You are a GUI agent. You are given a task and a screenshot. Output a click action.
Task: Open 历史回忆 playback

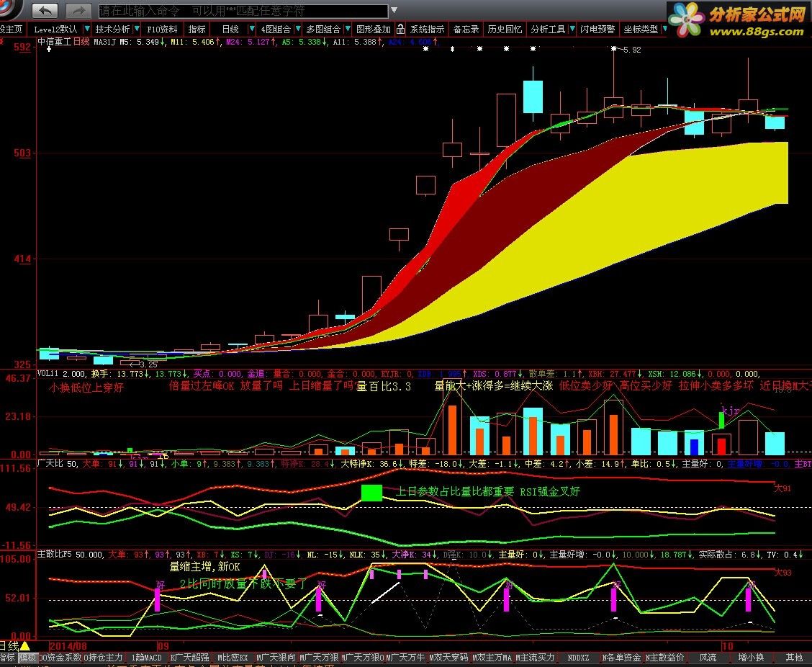point(505,30)
